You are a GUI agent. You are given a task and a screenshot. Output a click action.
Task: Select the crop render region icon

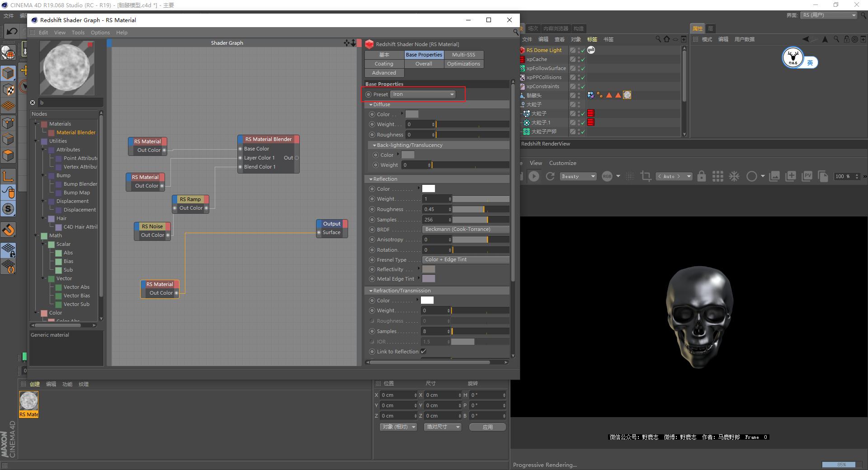(646, 176)
